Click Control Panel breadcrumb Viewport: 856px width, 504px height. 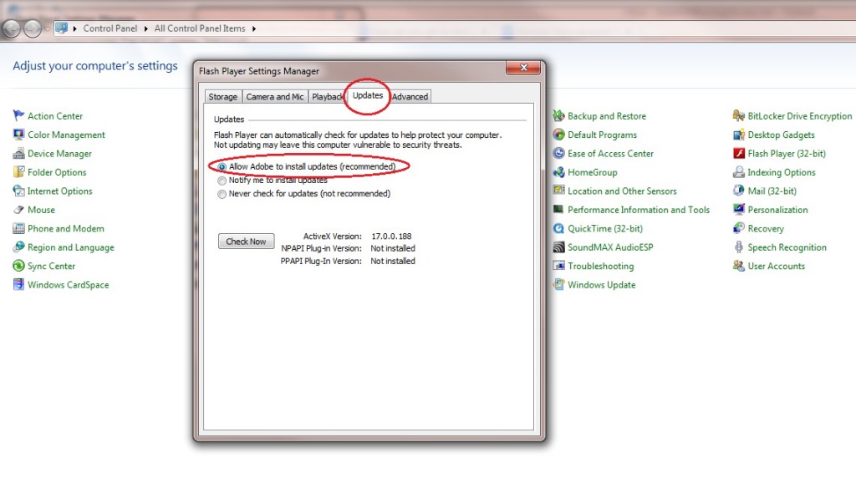[110, 28]
